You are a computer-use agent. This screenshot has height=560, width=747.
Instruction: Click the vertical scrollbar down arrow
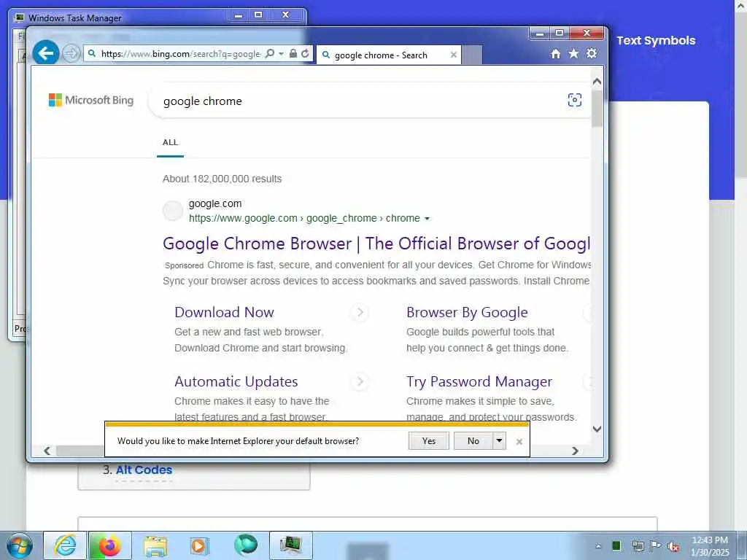point(597,429)
